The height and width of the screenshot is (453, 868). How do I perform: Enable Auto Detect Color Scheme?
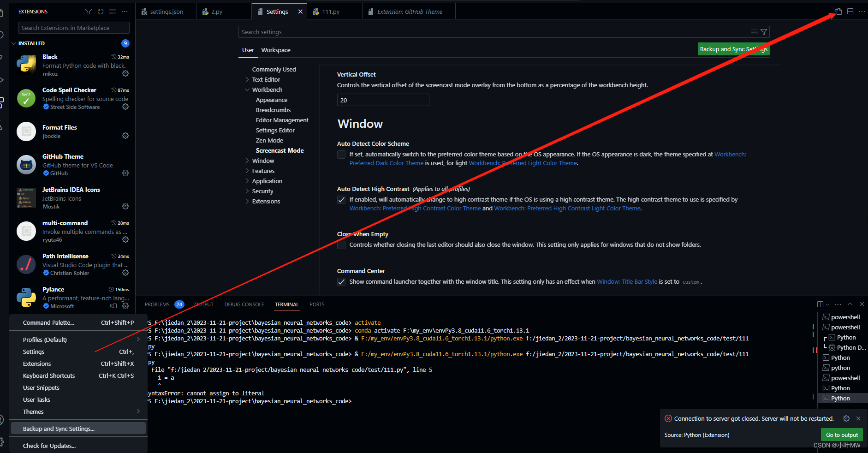click(x=341, y=155)
